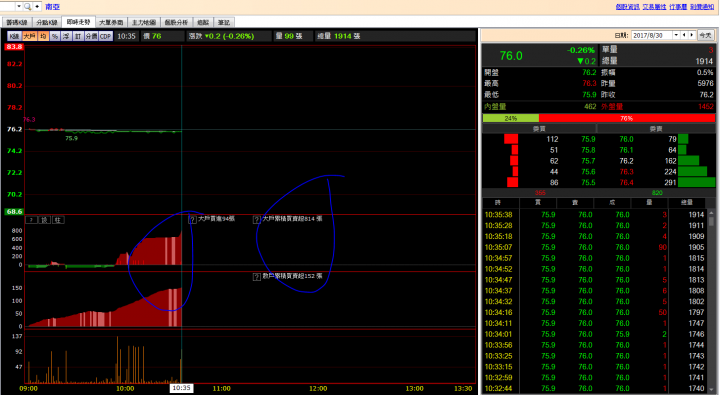Toggle the 均 average line button
The image size is (720, 395).
(x=44, y=36)
